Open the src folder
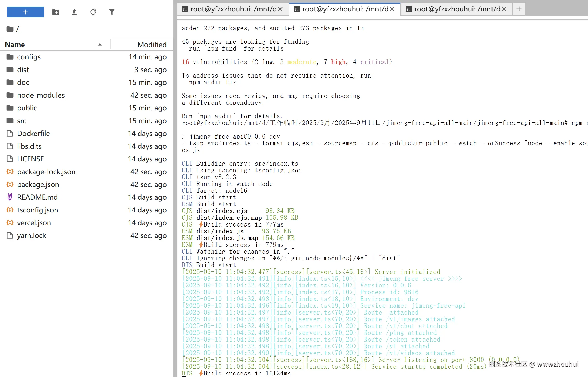The height and width of the screenshot is (377, 588). [x=86, y=121]
